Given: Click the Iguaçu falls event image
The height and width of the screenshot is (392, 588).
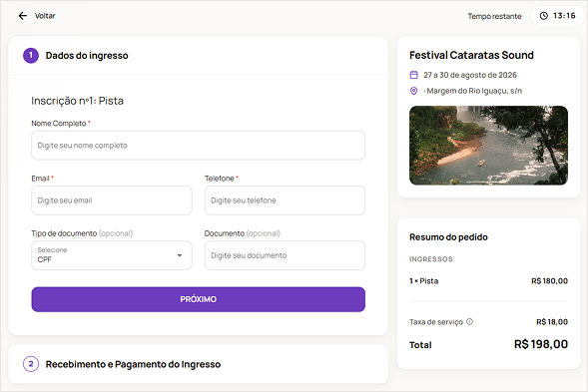Looking at the screenshot, I should pyautogui.click(x=488, y=146).
